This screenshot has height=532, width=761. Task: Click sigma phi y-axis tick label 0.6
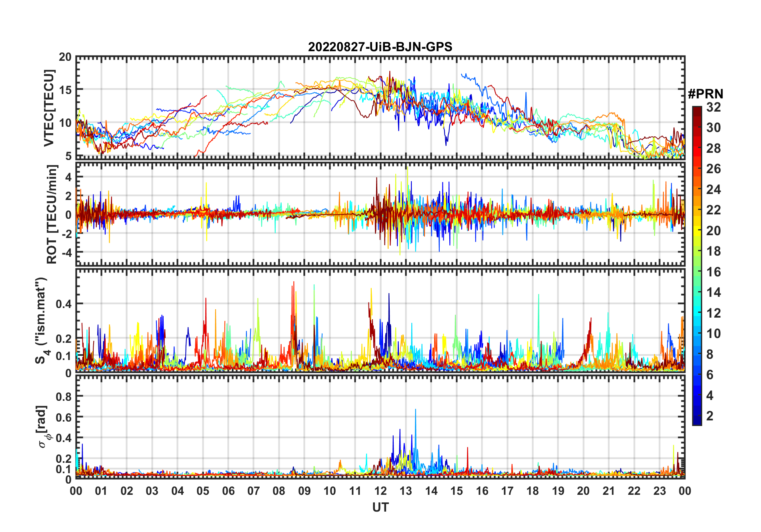[63, 417]
